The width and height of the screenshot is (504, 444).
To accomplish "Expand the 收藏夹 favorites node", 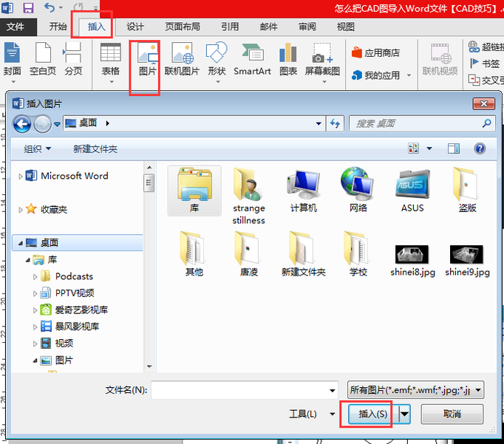I will click(20, 210).
